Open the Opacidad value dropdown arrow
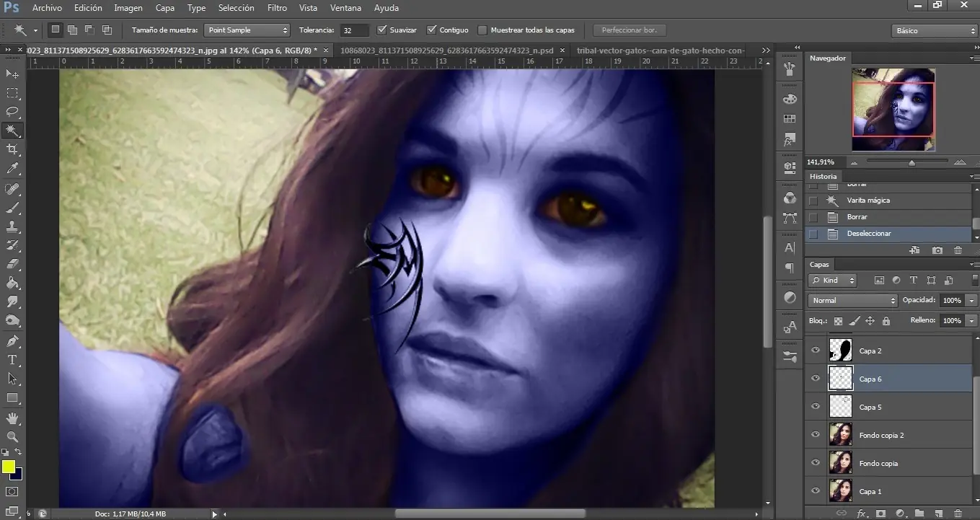The image size is (980, 520). coord(972,300)
